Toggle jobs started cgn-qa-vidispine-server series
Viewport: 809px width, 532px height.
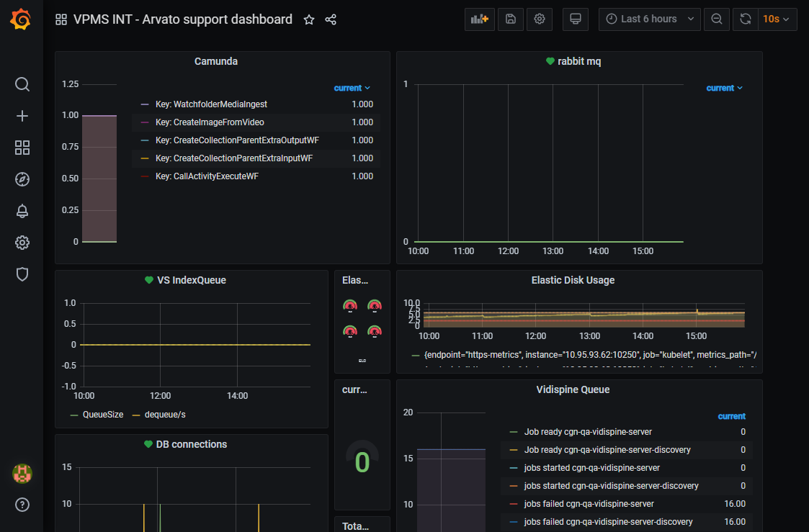tap(591, 468)
